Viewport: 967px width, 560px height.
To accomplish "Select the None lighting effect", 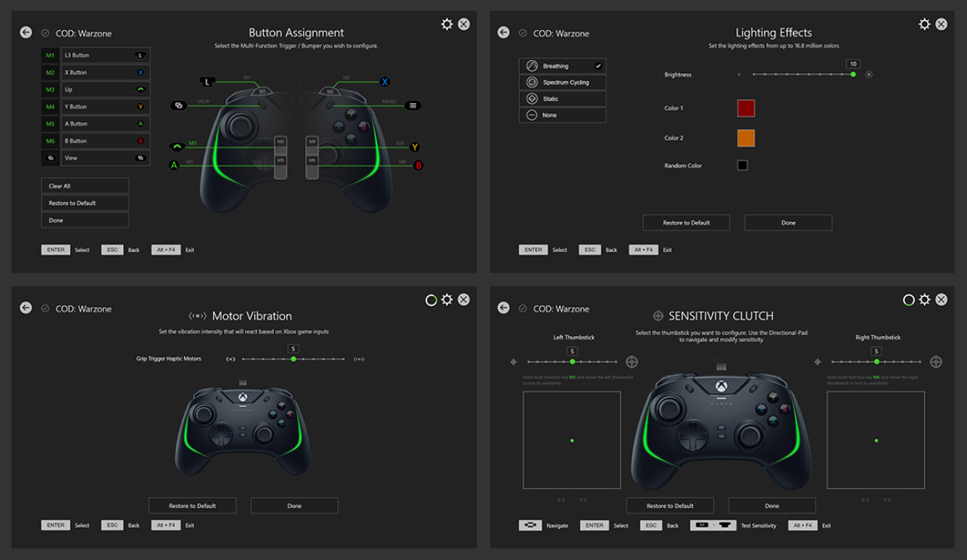I will click(x=562, y=115).
